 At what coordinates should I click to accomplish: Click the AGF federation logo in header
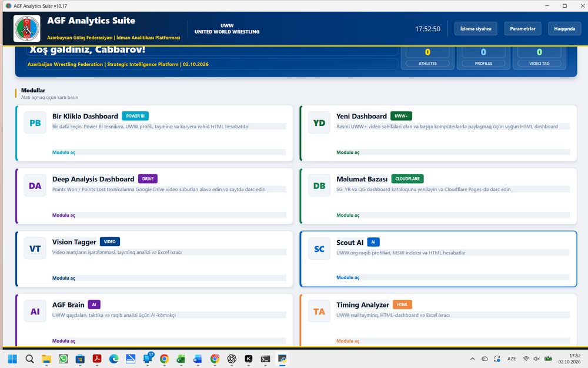coord(27,28)
